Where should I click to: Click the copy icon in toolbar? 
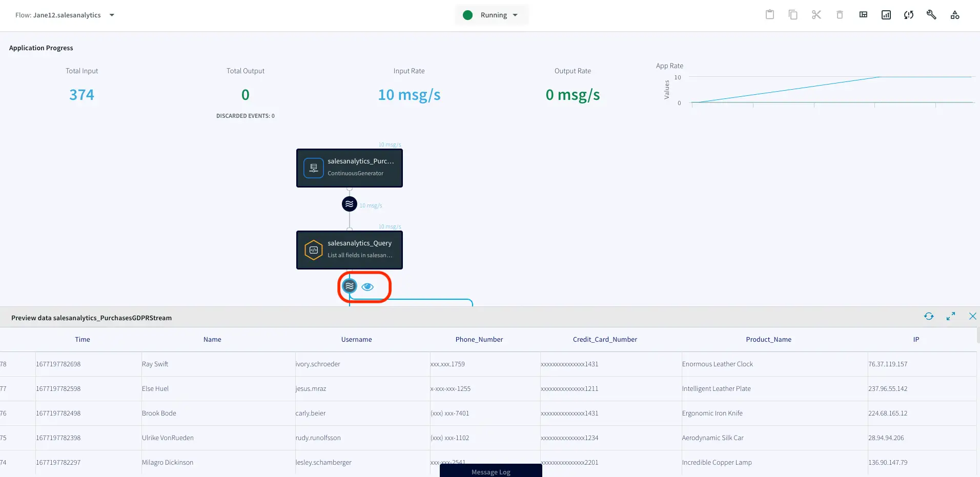[793, 15]
